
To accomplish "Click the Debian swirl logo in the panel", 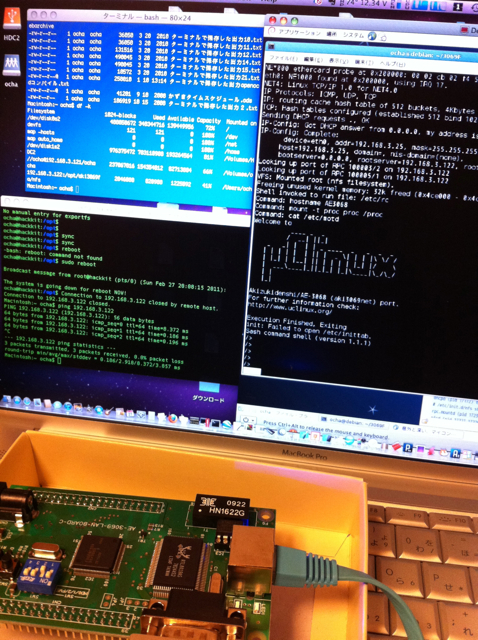I will 272,31.
